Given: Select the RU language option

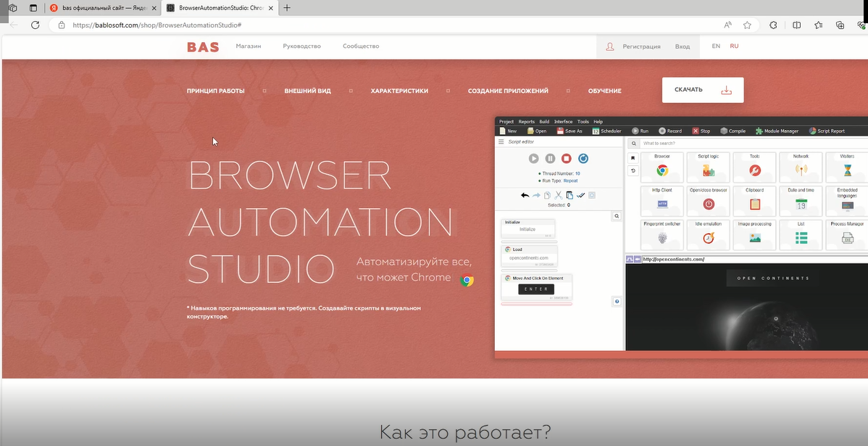Looking at the screenshot, I should [734, 46].
